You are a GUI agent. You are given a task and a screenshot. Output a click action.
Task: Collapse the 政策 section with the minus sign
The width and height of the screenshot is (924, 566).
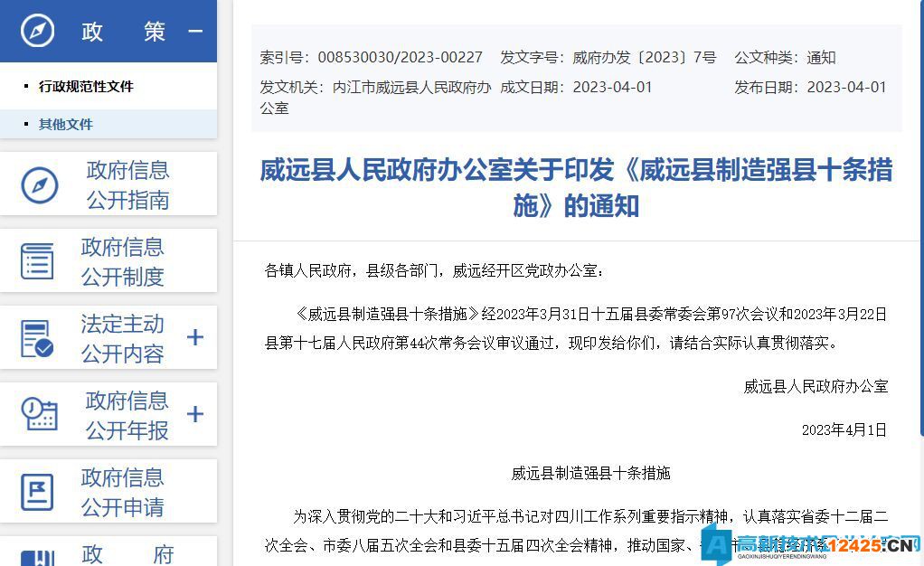[x=195, y=32]
